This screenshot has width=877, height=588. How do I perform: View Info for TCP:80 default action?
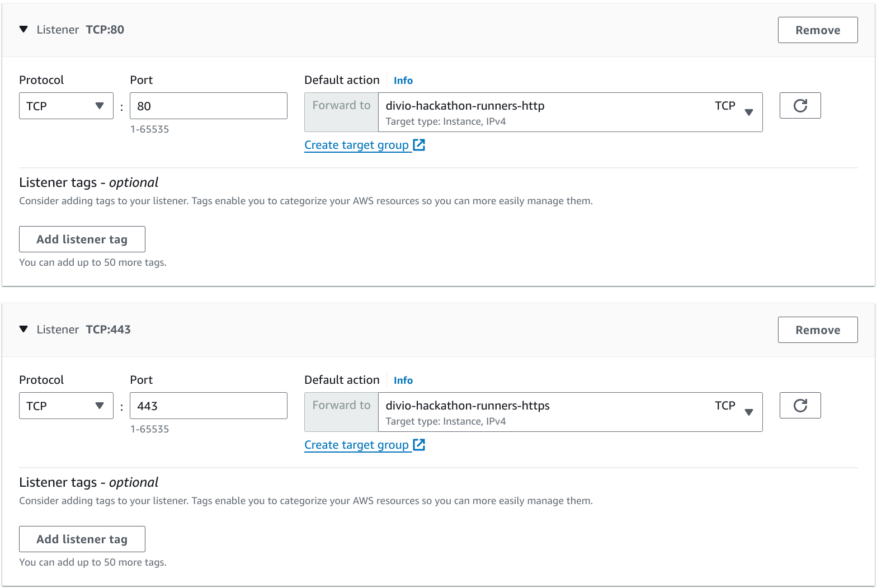point(403,81)
